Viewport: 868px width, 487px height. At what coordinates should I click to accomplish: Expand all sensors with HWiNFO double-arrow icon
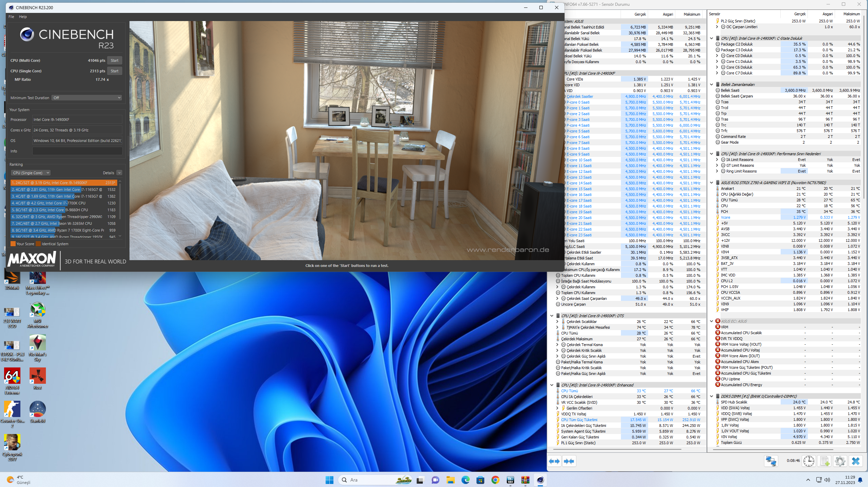555,461
